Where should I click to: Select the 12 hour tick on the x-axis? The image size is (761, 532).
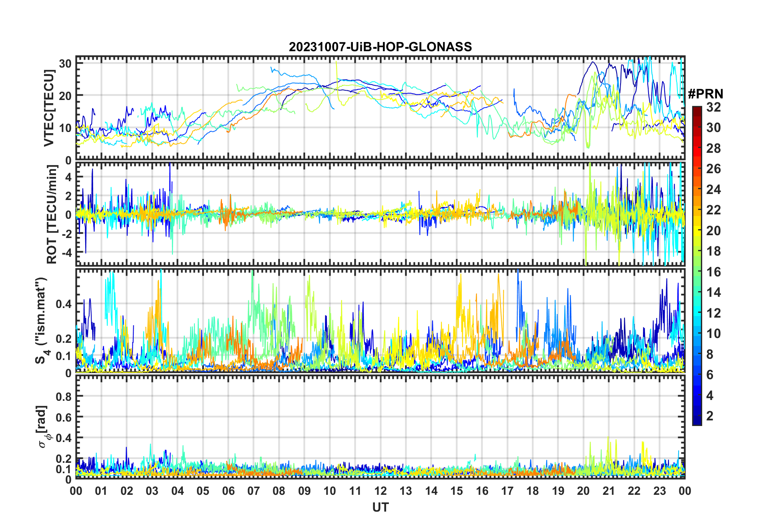pos(380,491)
